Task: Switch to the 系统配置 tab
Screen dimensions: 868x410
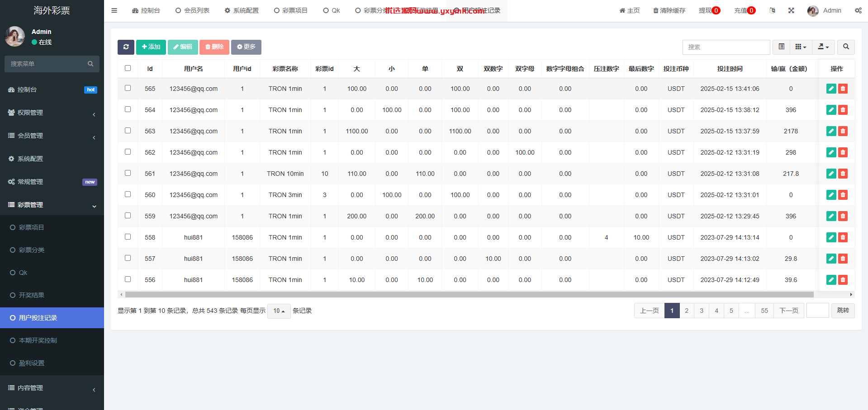Action: click(x=242, y=10)
